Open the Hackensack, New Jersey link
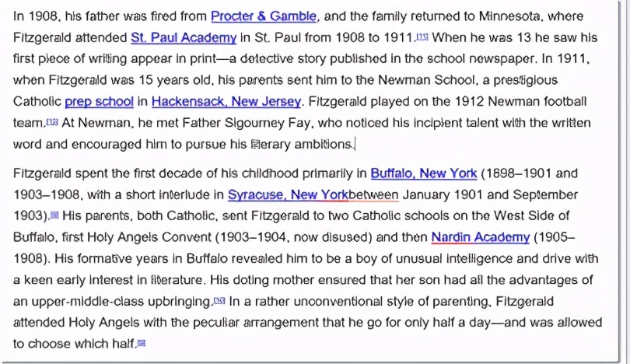Viewport: 630px width, 364px height. pos(226,101)
